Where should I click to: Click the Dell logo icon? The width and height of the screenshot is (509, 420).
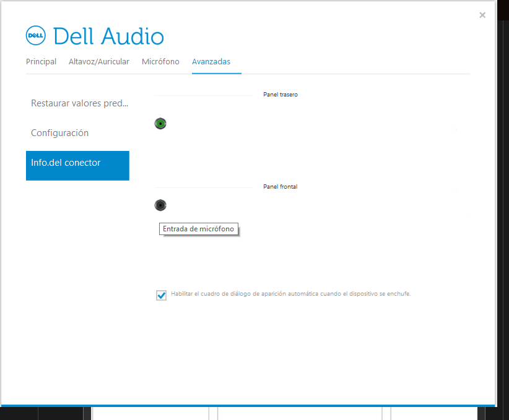click(36, 35)
